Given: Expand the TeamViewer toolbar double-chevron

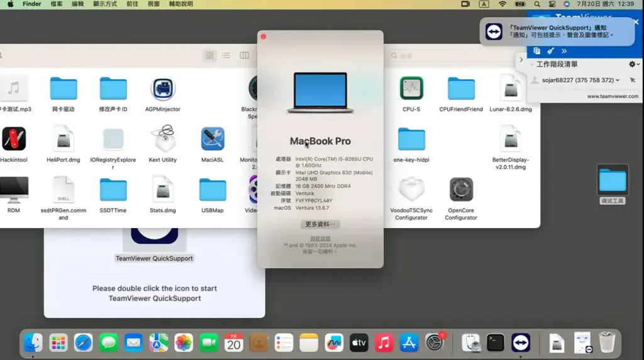Looking at the screenshot, I should [x=564, y=51].
